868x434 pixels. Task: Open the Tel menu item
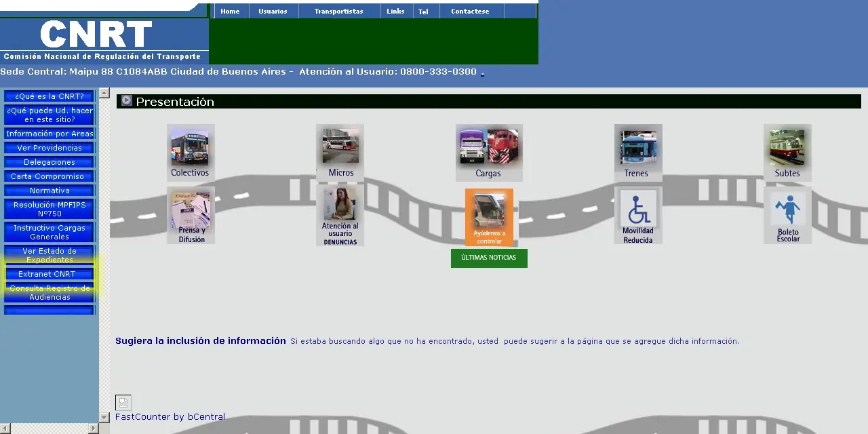pyautogui.click(x=423, y=12)
